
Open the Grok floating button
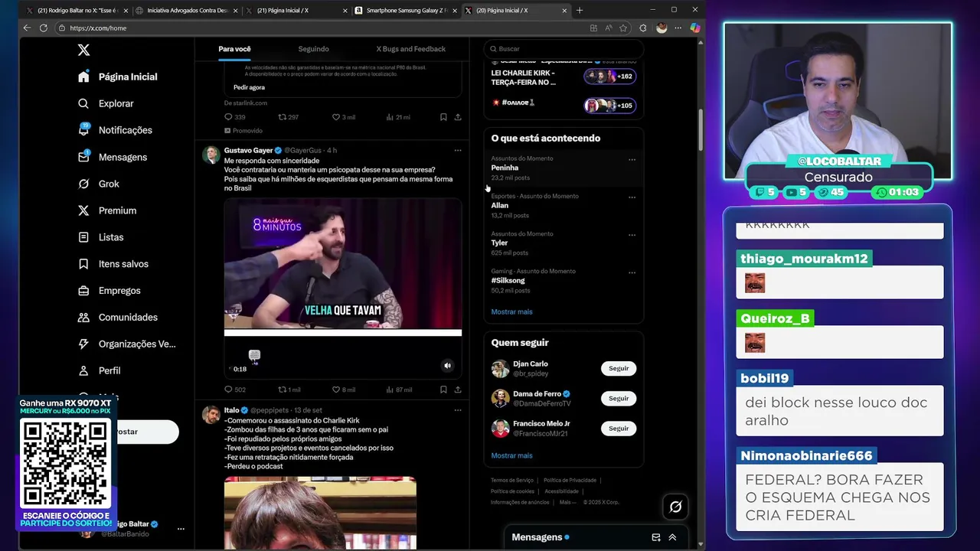[x=675, y=507]
